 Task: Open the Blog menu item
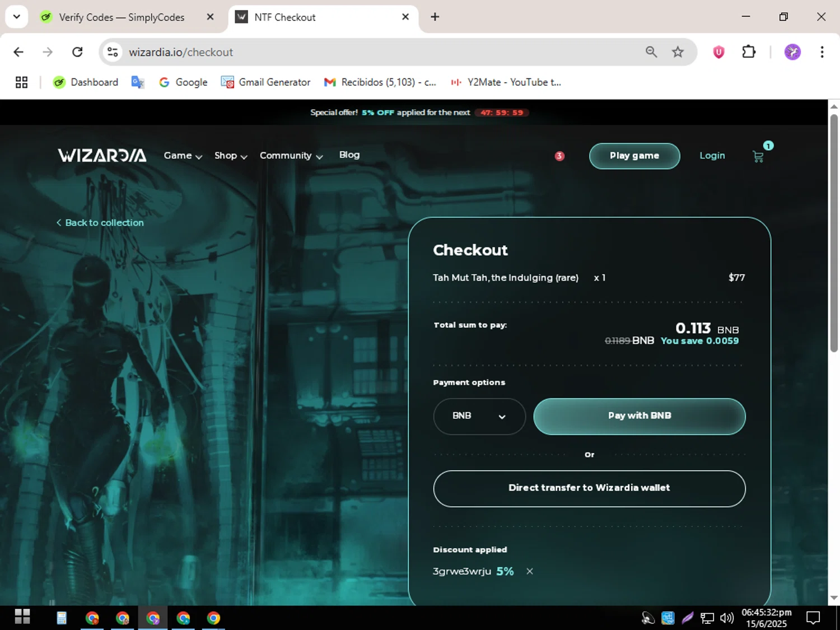[x=349, y=155]
